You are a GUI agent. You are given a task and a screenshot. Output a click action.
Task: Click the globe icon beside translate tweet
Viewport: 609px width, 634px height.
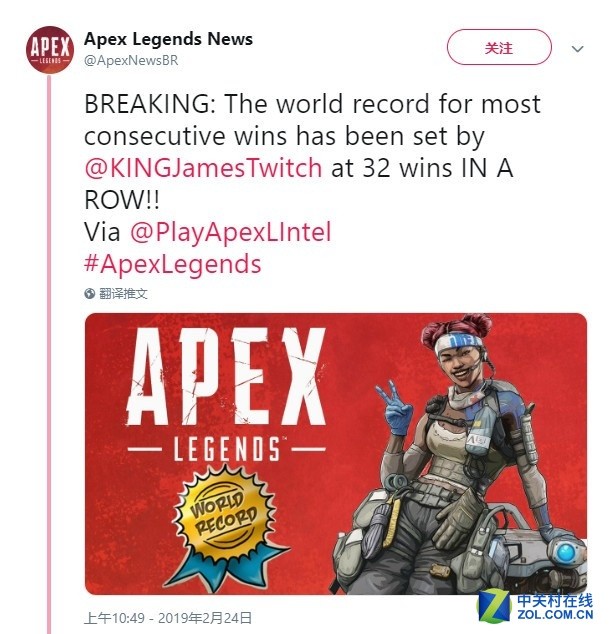pyautogui.click(x=89, y=294)
